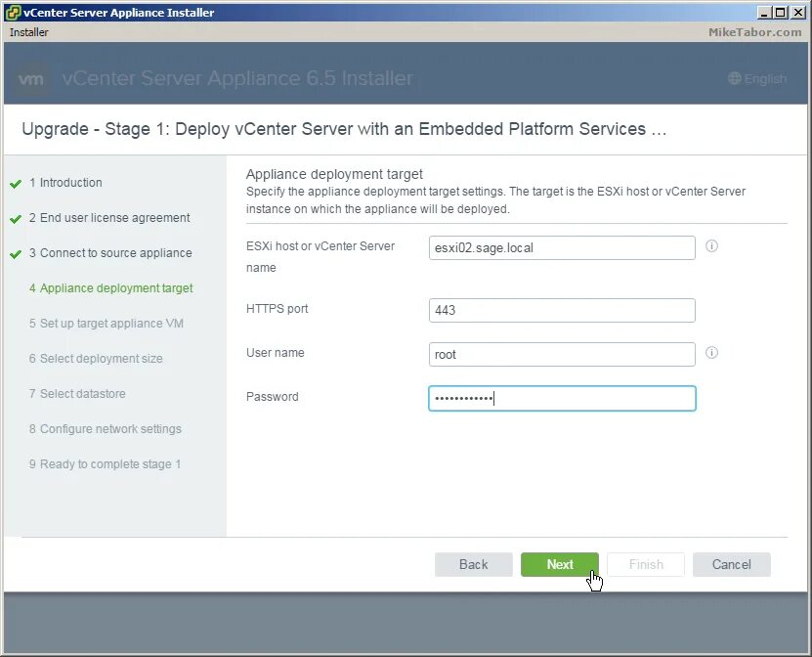
Task: Go to step 2 End user license agreement
Action: [109, 218]
